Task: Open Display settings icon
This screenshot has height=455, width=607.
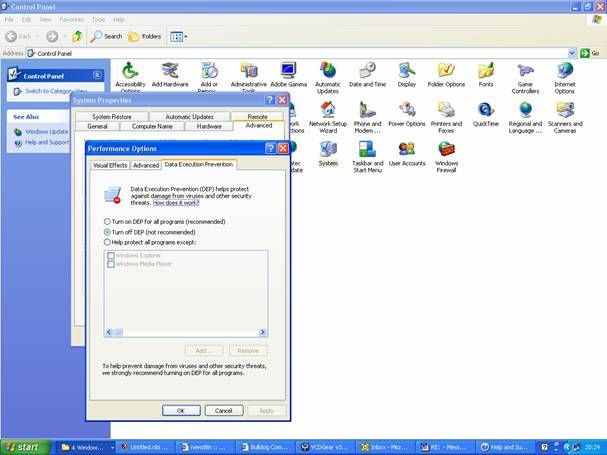Action: coord(406,75)
